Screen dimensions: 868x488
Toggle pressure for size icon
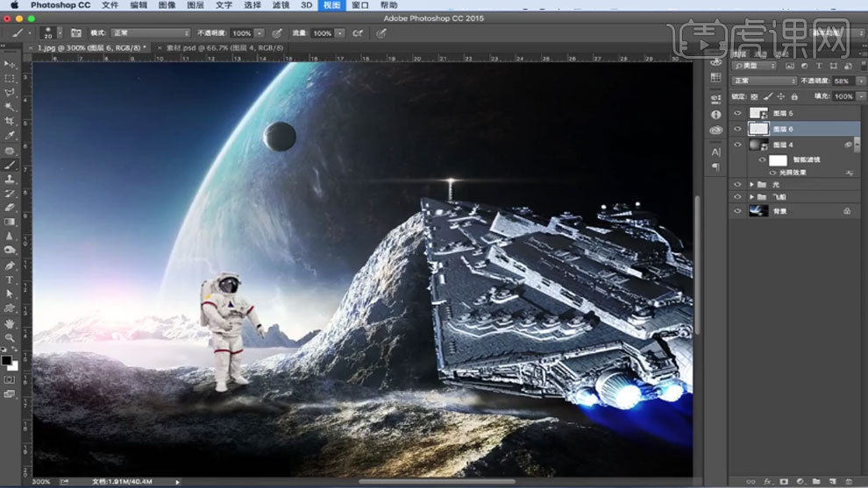coord(381,33)
